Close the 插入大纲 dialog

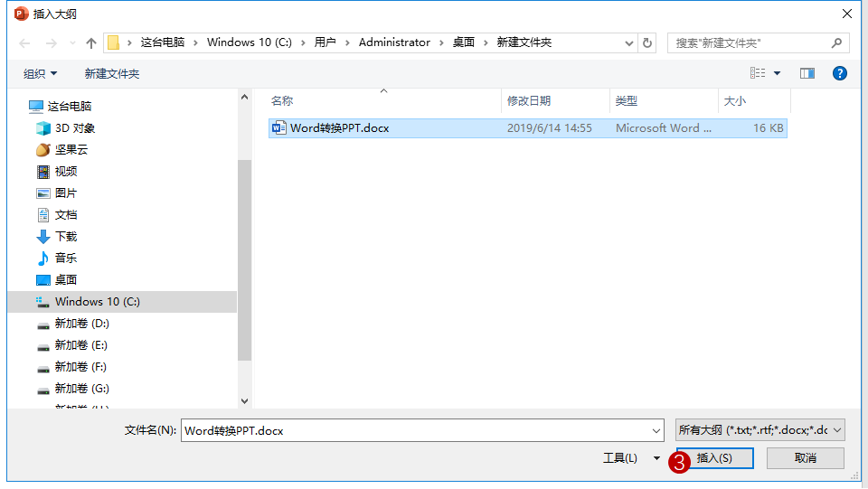[x=847, y=14]
